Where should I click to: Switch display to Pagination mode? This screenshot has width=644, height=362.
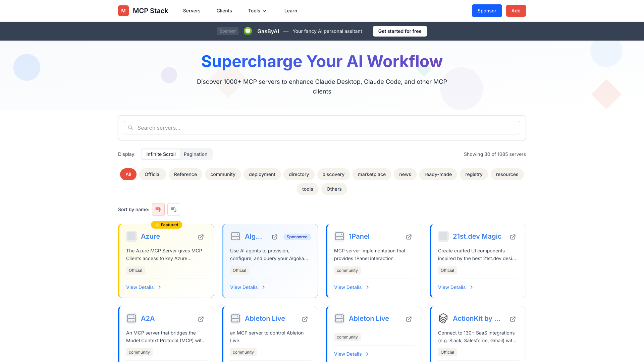coord(196,154)
